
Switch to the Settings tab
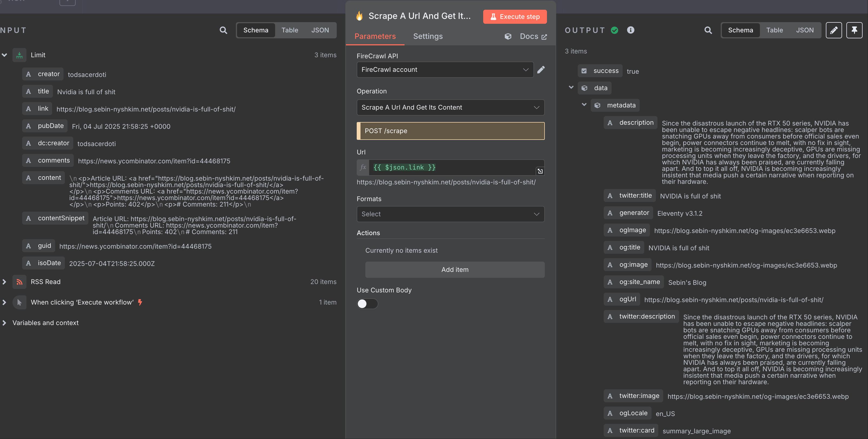428,36
